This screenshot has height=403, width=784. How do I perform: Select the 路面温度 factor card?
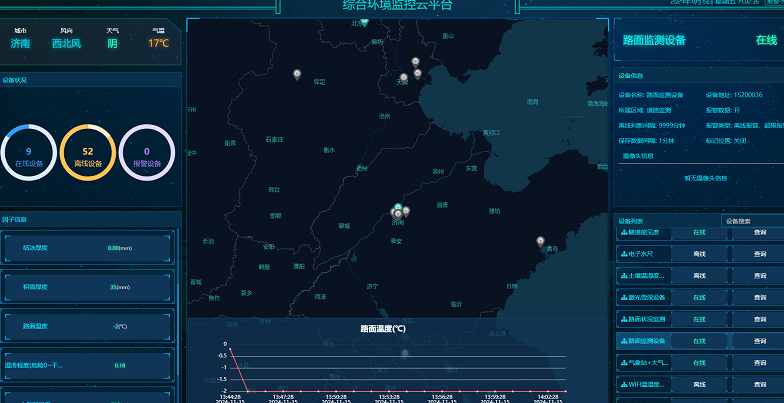pyautogui.click(x=87, y=325)
